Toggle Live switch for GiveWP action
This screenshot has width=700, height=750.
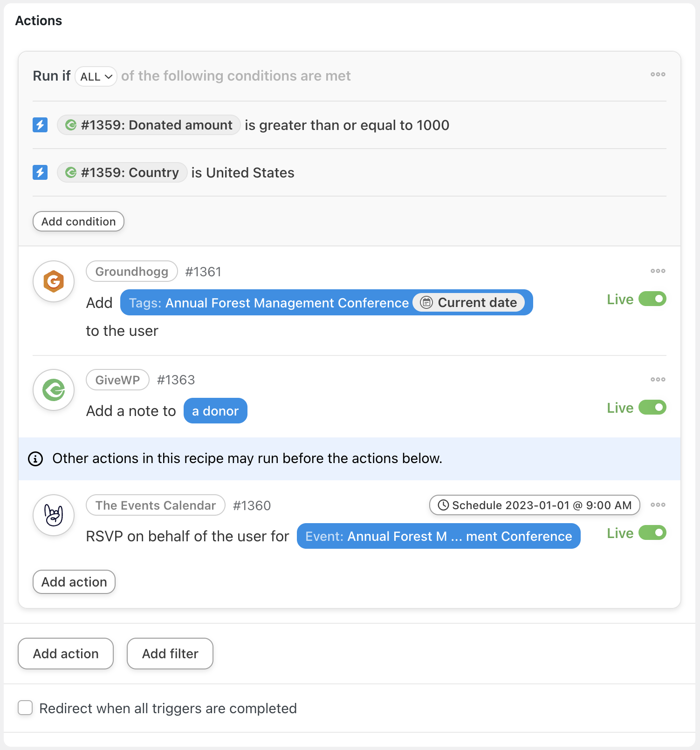point(652,408)
